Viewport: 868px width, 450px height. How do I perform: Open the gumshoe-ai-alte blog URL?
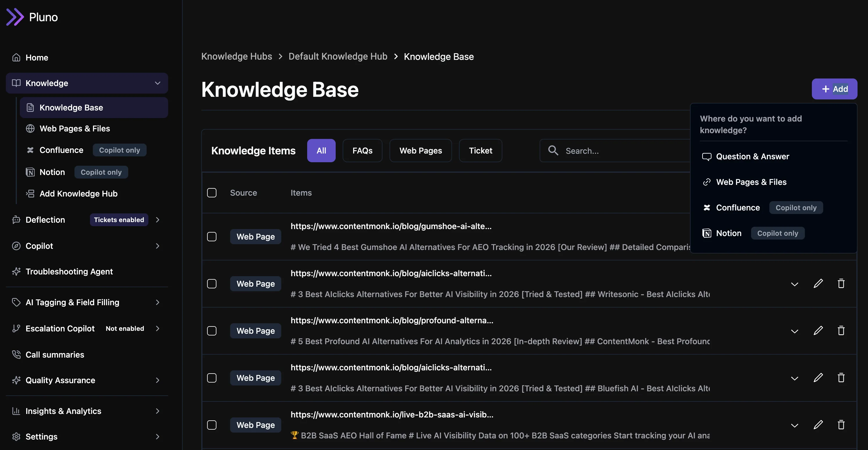click(x=391, y=226)
